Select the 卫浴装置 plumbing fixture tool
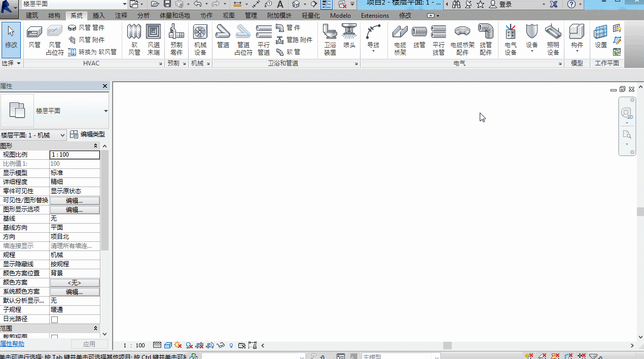The height and width of the screenshot is (359, 644). [x=330, y=40]
